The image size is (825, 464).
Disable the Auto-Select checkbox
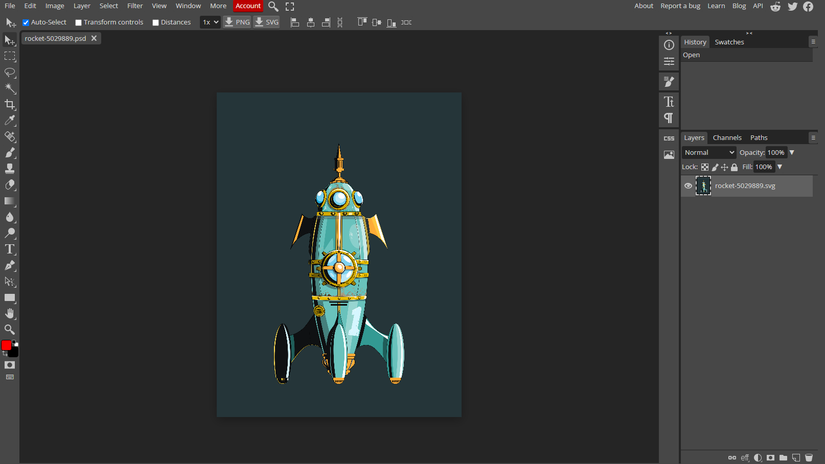click(x=26, y=22)
